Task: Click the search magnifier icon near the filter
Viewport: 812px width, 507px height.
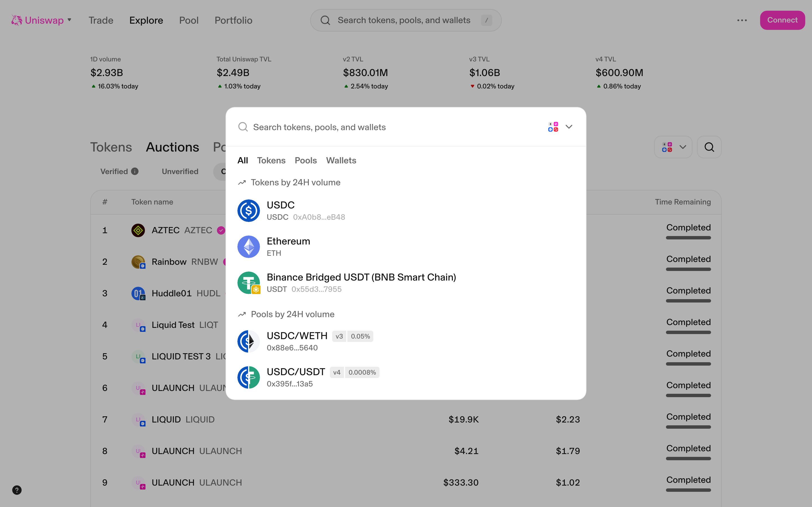Action: point(709,147)
